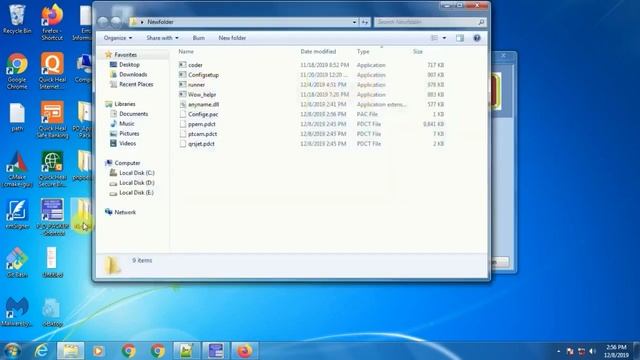Open Malwarebytes desktop shortcut
The image size is (640, 360).
coord(17,312)
